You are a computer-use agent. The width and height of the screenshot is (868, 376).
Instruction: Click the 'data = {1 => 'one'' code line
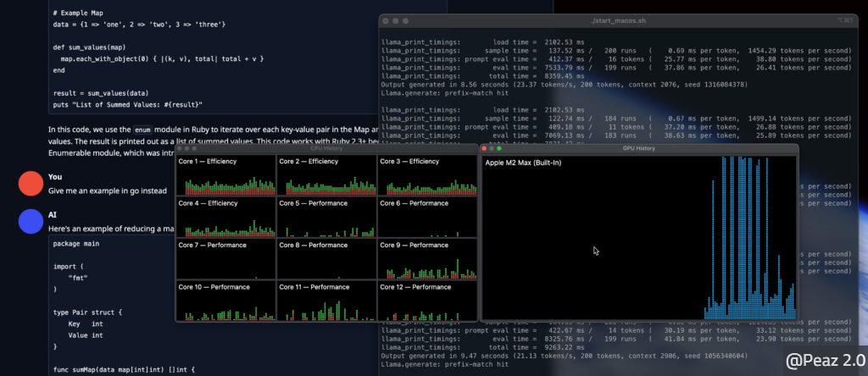click(140, 25)
